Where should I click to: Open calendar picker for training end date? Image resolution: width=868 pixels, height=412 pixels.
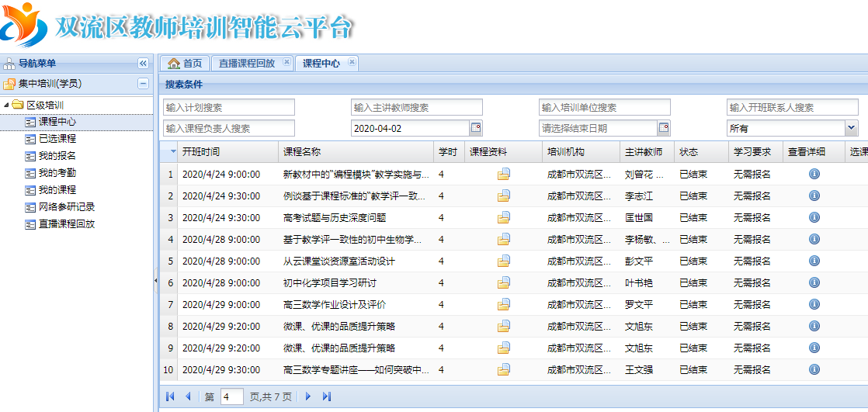click(x=664, y=128)
